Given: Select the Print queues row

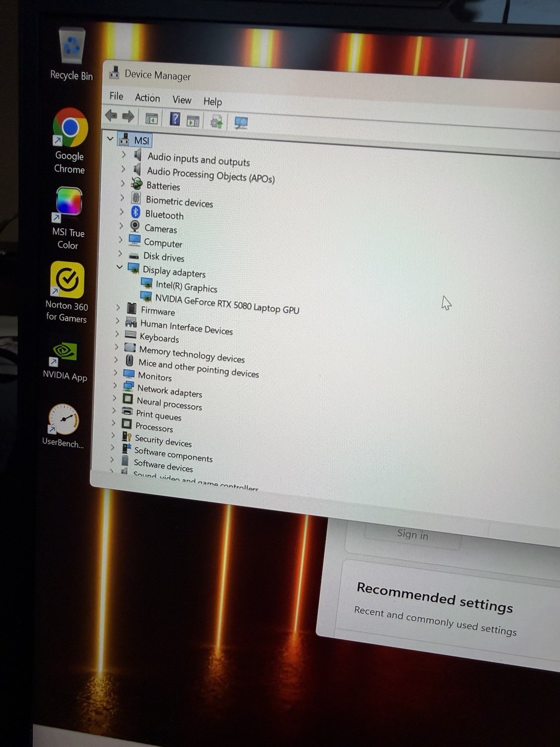Looking at the screenshot, I should click(x=151, y=414).
